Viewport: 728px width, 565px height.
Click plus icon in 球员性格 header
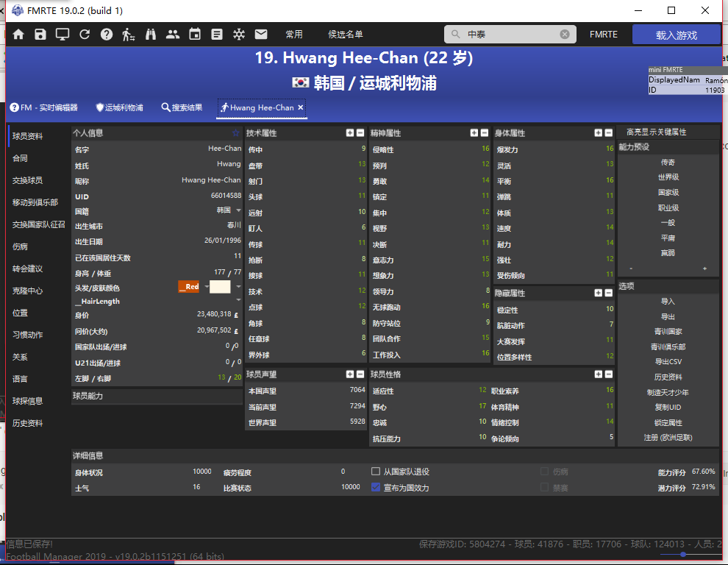tap(599, 374)
